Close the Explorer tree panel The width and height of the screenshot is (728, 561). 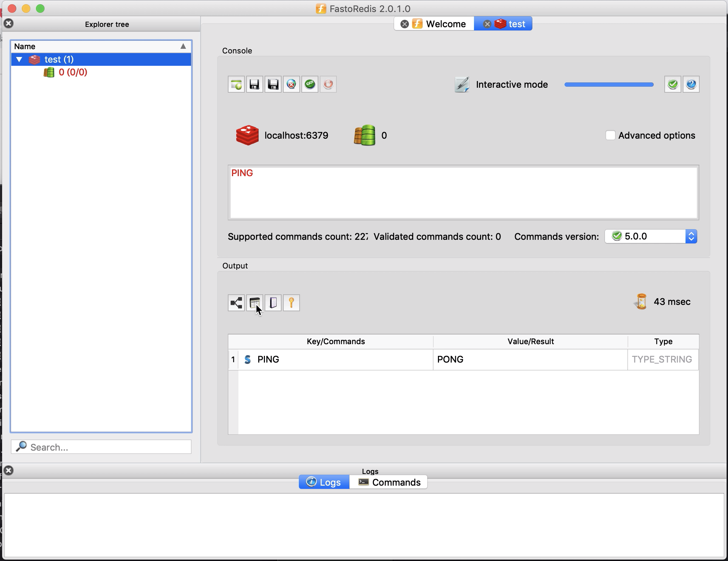(x=8, y=23)
